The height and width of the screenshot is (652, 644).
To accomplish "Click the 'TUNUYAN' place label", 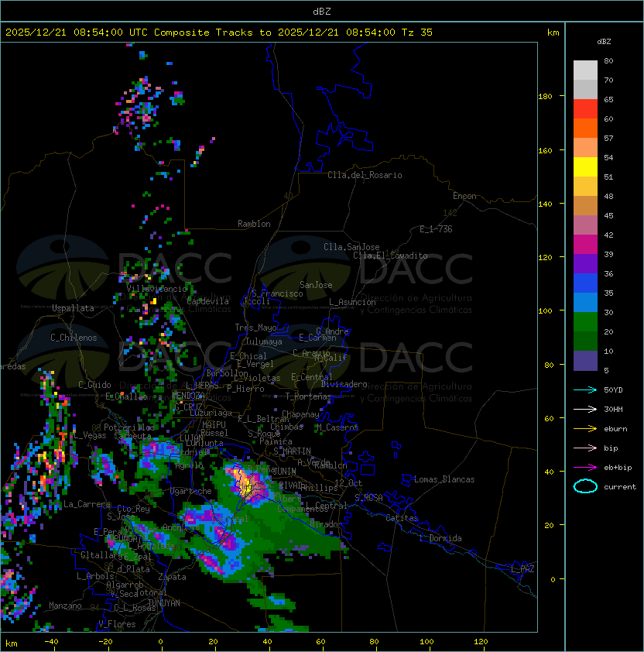I will pyautogui.click(x=164, y=603).
